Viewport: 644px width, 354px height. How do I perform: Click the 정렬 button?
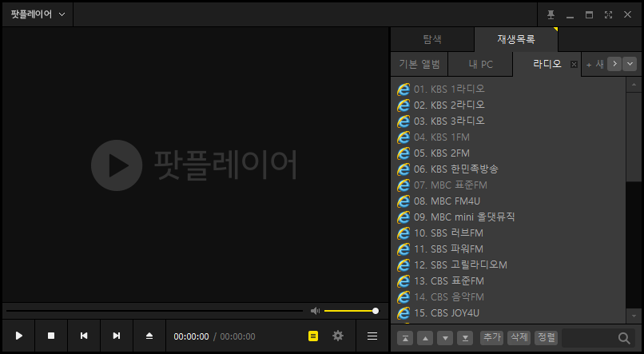(547, 338)
